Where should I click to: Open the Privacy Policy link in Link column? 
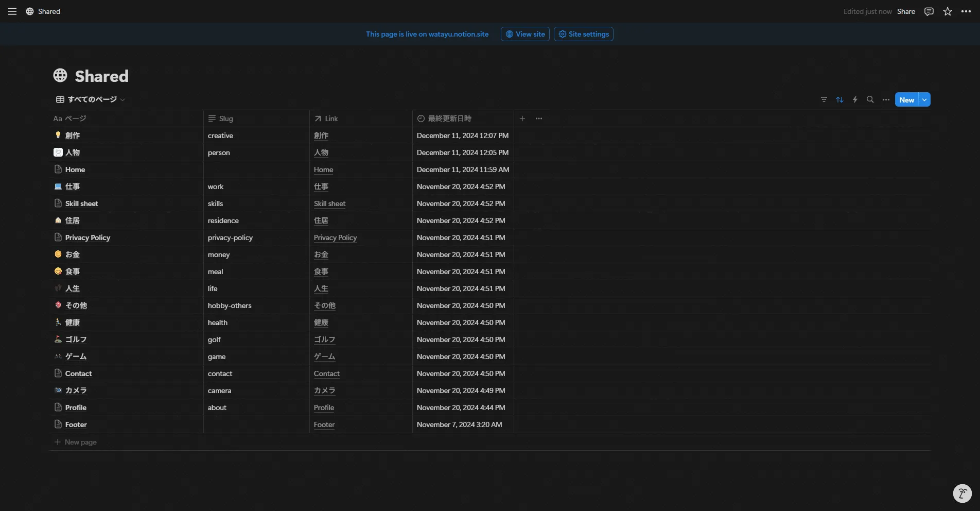(x=335, y=237)
